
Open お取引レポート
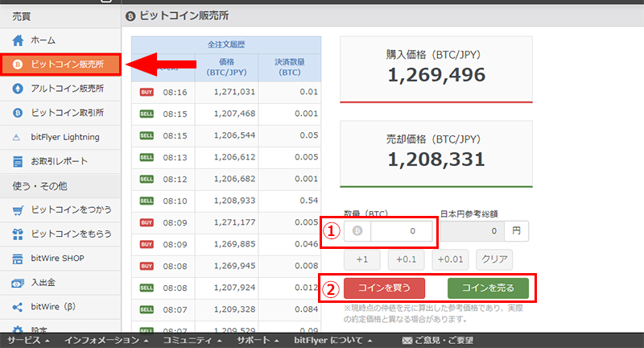click(60, 161)
